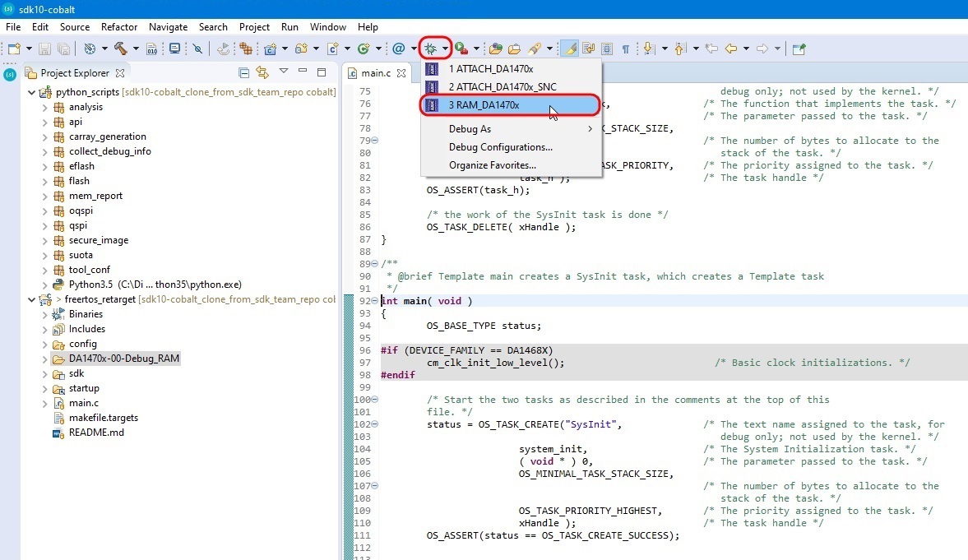The width and height of the screenshot is (968, 560).
Task: Choose Debug Configurations... entry
Action: pyautogui.click(x=512, y=147)
